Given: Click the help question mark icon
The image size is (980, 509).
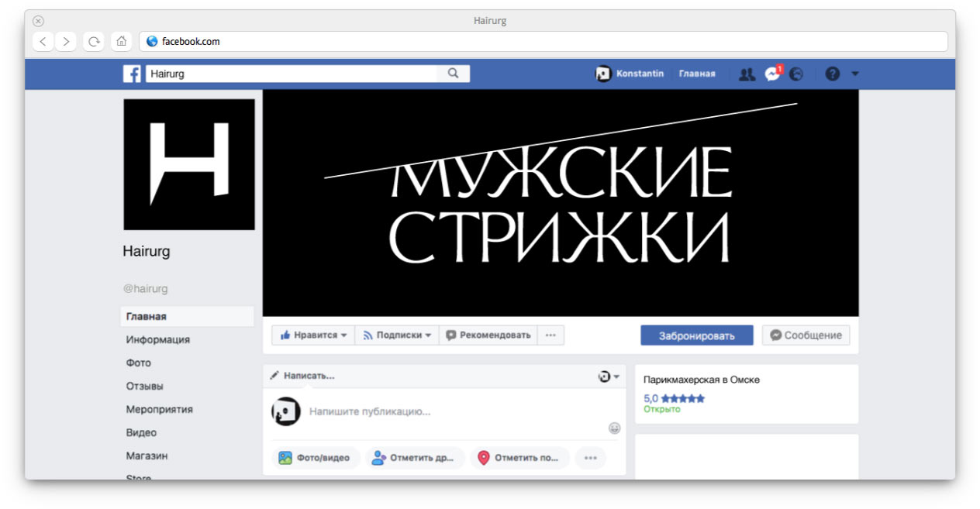Looking at the screenshot, I should coord(832,74).
